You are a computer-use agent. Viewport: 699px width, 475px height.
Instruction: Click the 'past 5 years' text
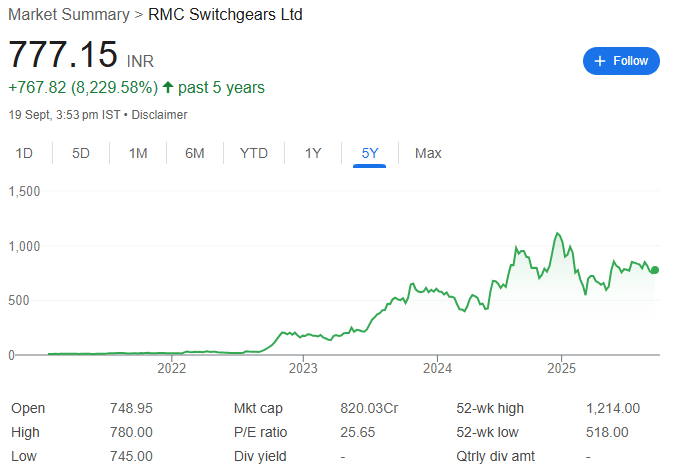pyautogui.click(x=221, y=87)
